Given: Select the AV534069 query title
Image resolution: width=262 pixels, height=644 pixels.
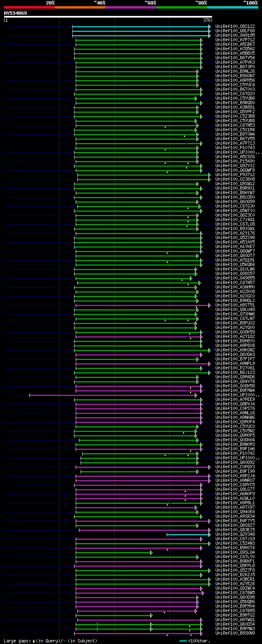Looking at the screenshot, I should pyautogui.click(x=16, y=13).
